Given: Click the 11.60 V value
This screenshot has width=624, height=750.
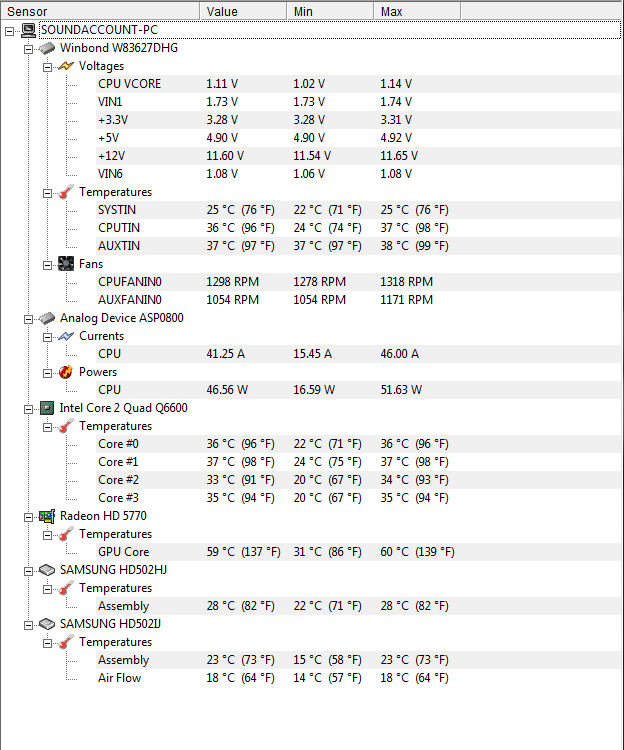Looking at the screenshot, I should coord(225,156).
